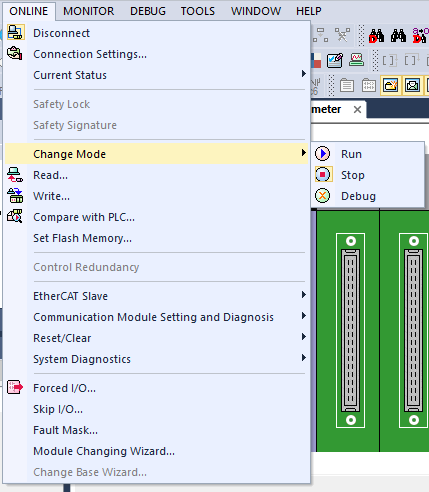
Task: Close the parameter tab
Action: click(357, 109)
